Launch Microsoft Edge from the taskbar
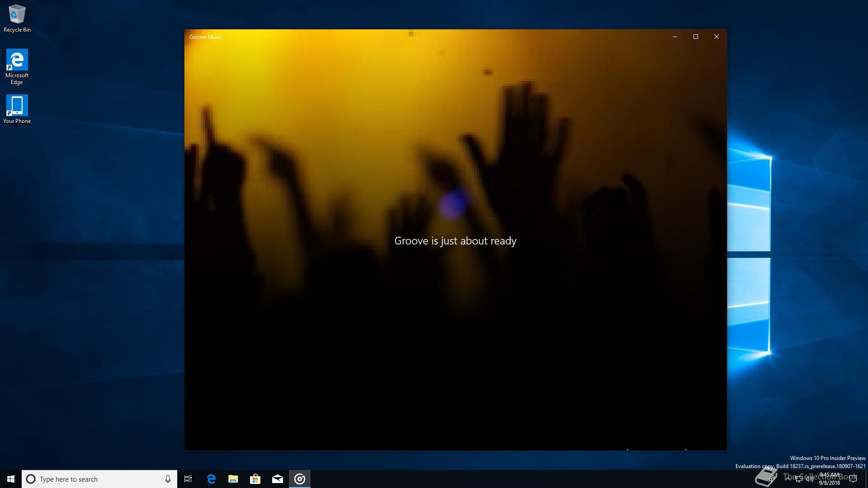868x488 pixels. click(211, 479)
